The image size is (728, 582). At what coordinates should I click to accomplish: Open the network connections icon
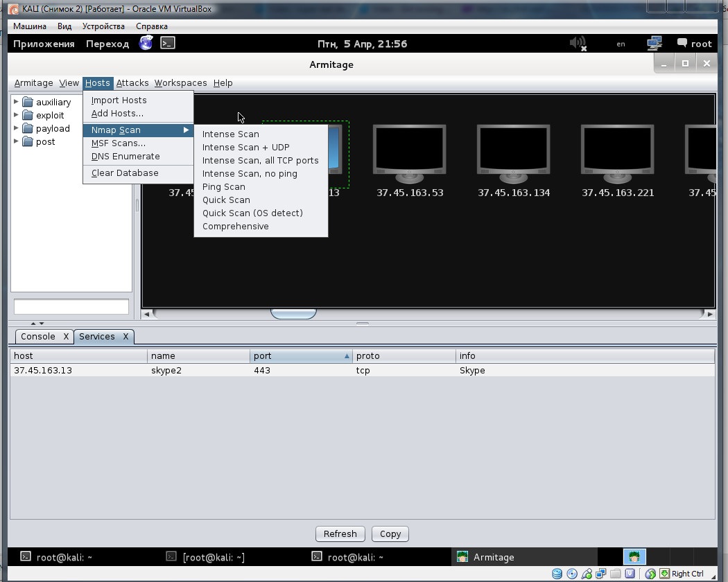click(x=655, y=44)
